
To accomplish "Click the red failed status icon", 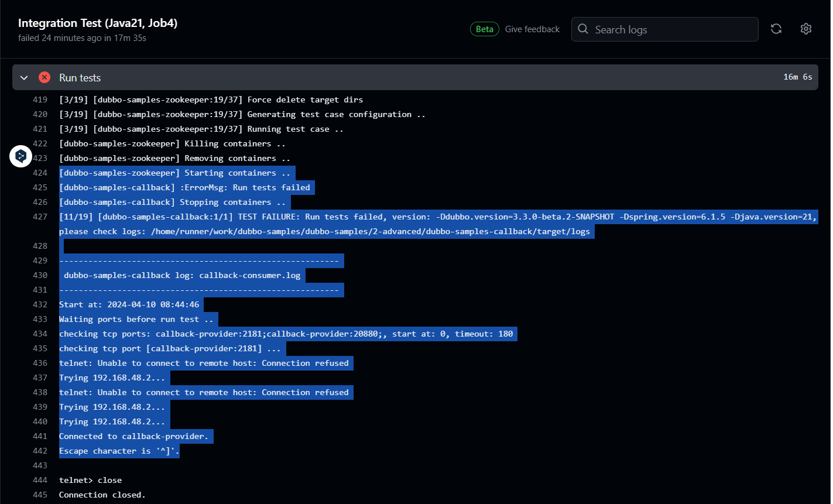I will (44, 77).
